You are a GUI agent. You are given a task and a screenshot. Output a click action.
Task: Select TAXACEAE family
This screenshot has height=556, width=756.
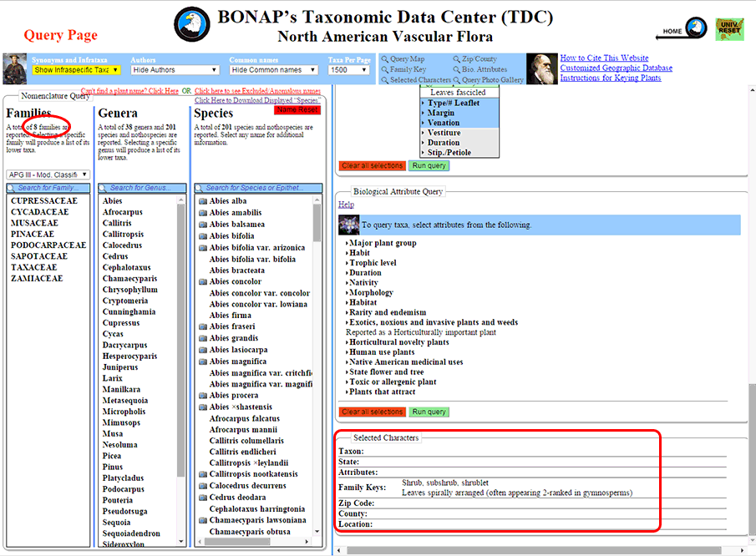[33, 267]
